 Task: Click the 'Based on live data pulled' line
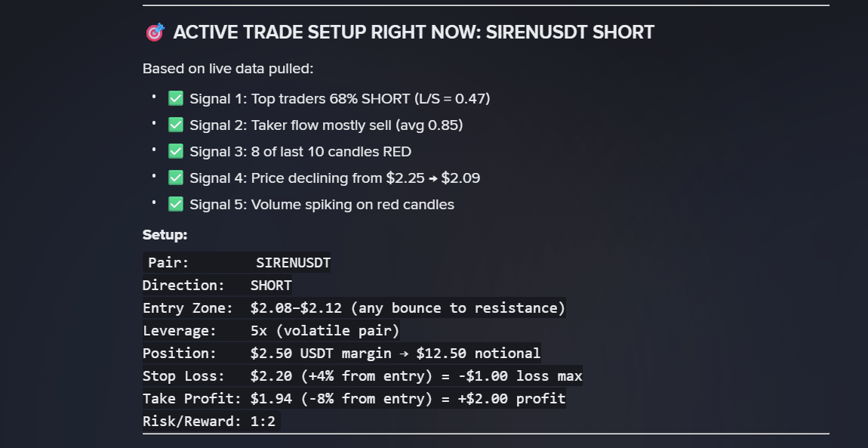(228, 69)
